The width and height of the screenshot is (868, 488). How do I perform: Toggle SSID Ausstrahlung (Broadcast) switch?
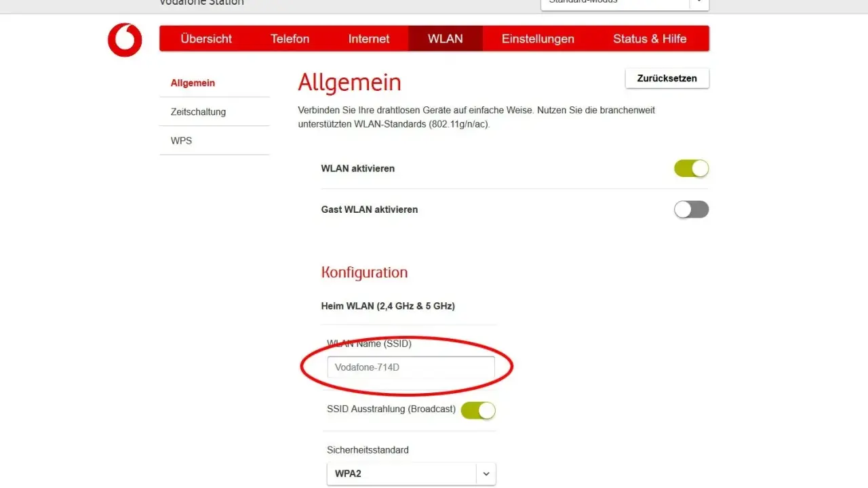coord(478,410)
